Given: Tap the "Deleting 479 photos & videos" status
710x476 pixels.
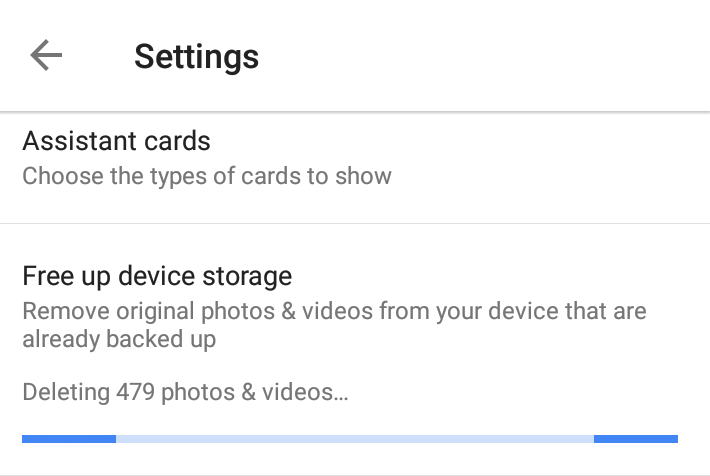Looking at the screenshot, I should pyautogui.click(x=185, y=391).
